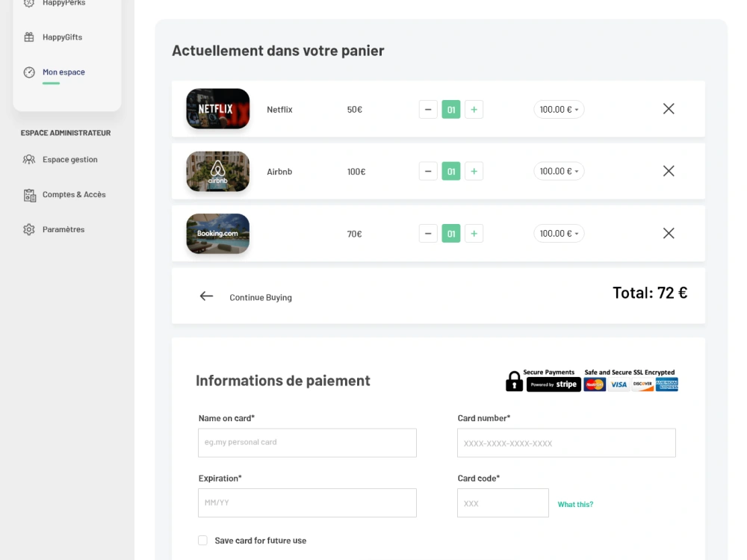Click the Discover card logo
Viewport: 747px width, 560px height.
click(x=642, y=385)
